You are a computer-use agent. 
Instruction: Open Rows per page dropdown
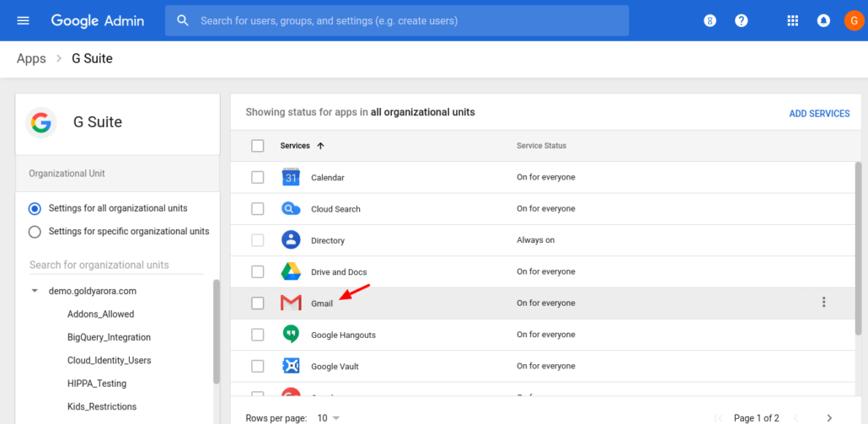[x=329, y=418]
